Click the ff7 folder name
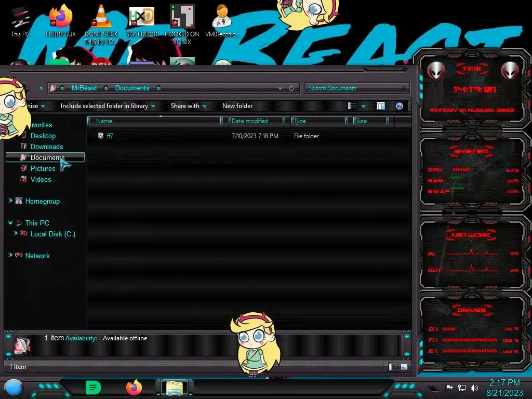The image size is (532, 399). [110, 136]
